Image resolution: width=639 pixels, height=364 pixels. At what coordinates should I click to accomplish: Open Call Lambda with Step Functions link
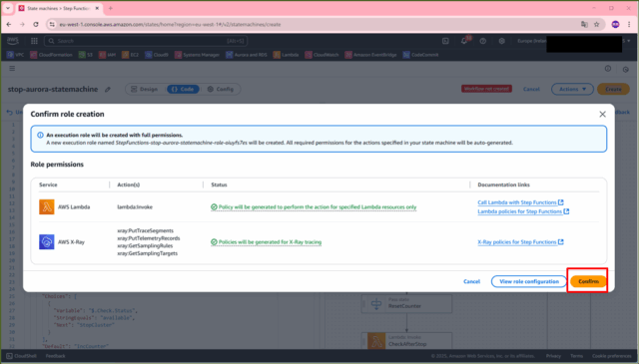tap(520, 202)
